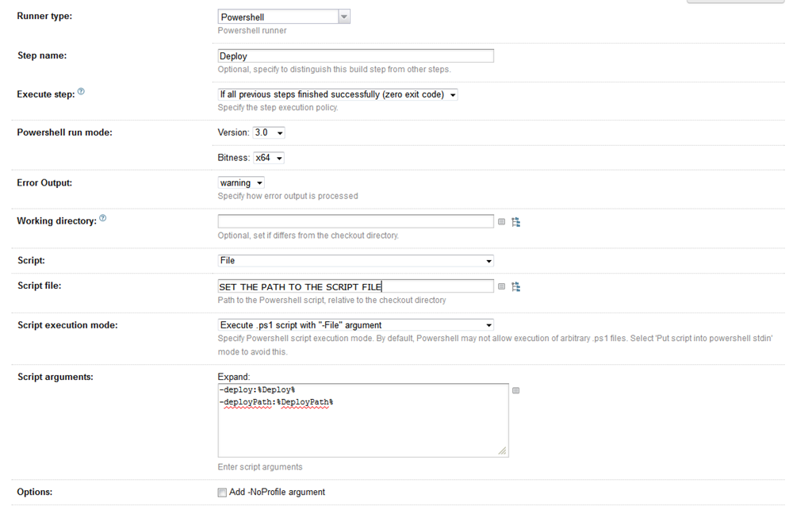This screenshot has width=812, height=510.
Task: Expand the Script execution mode dropdown
Action: point(355,325)
